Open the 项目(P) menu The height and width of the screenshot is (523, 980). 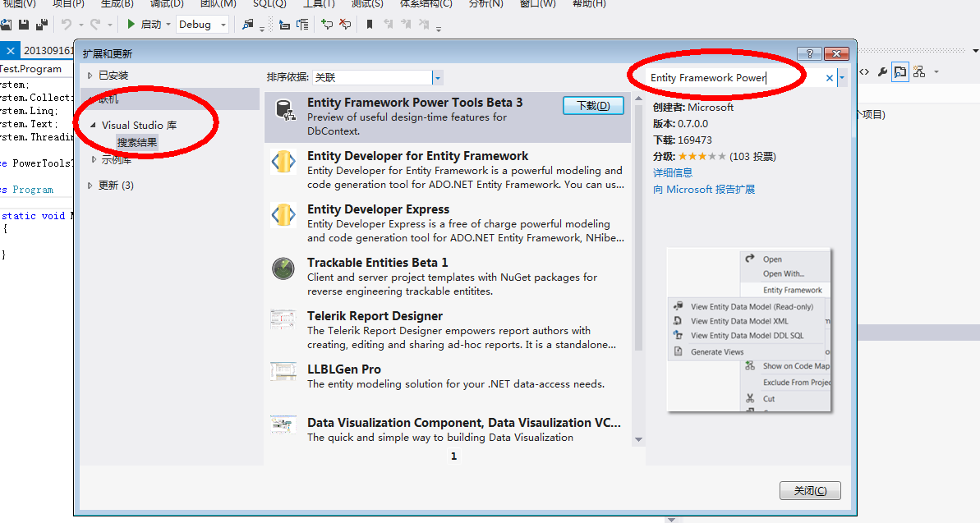point(68,4)
